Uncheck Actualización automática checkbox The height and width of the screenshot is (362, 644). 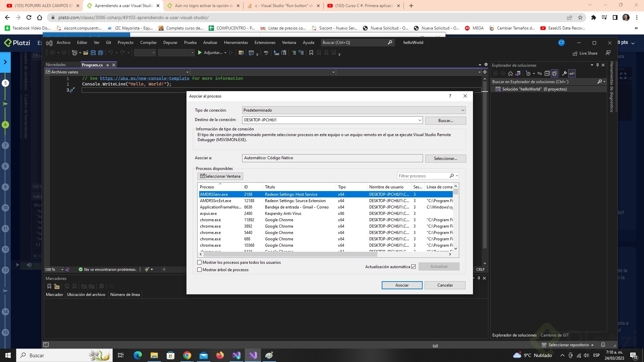pos(413,267)
